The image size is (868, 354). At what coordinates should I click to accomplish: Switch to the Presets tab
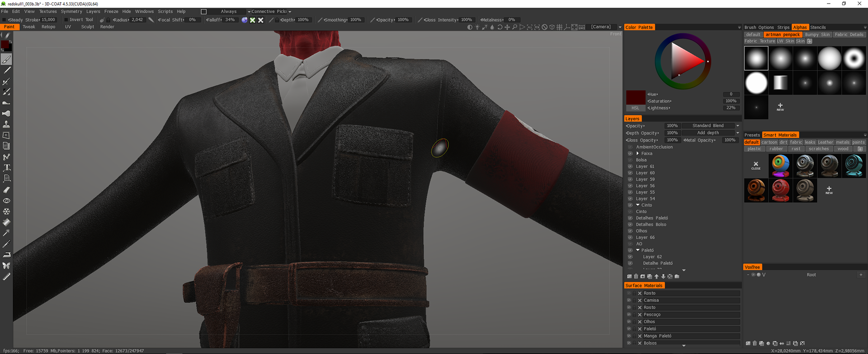point(752,135)
